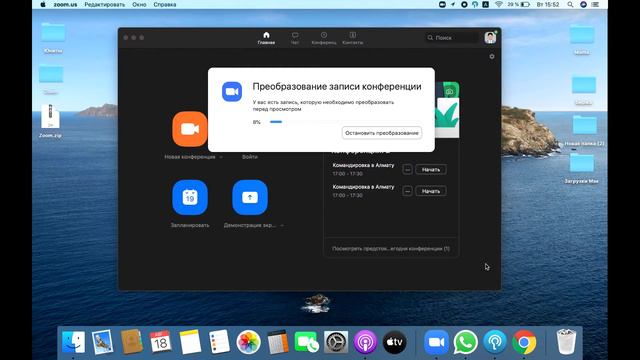The height and width of the screenshot is (360, 640).
Task: Expand the Новая конференция dropdown arrow
Action: click(221, 157)
